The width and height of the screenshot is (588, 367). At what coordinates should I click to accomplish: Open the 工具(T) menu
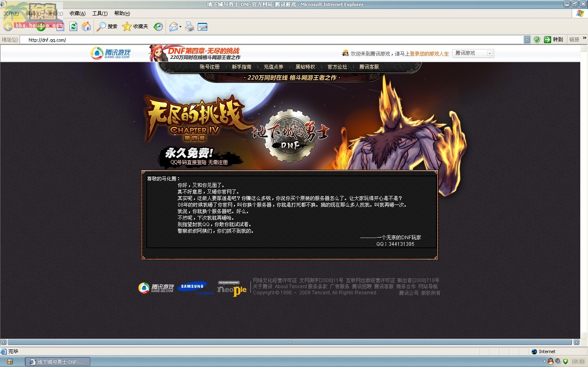pyautogui.click(x=100, y=13)
